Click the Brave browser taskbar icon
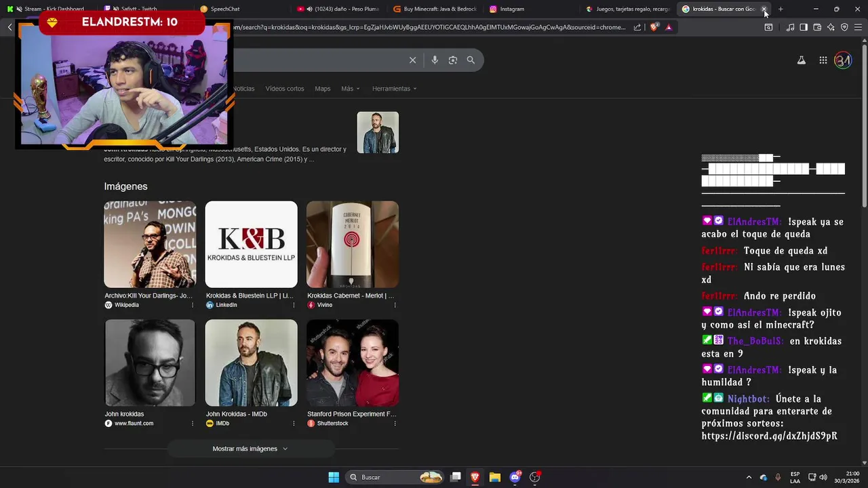 [475, 477]
